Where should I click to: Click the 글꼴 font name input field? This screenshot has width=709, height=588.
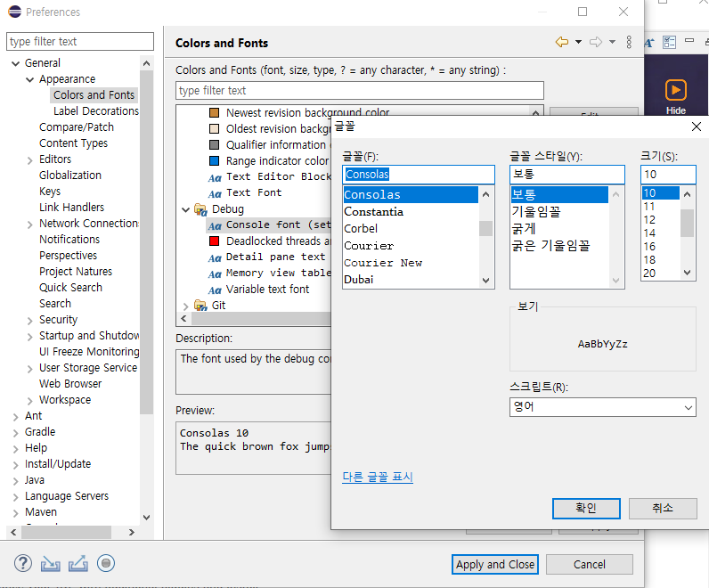coord(419,175)
